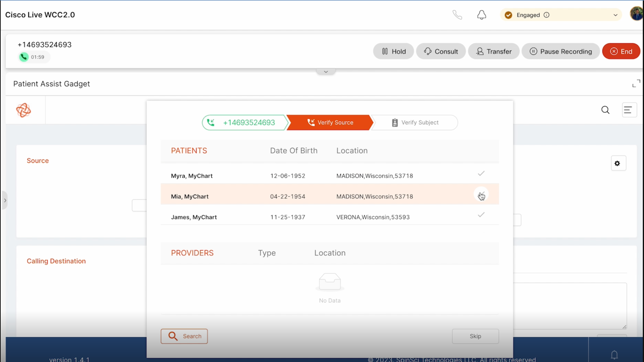The width and height of the screenshot is (644, 362).
Task: Verify Myra, MyChart with checkmark
Action: point(481,173)
